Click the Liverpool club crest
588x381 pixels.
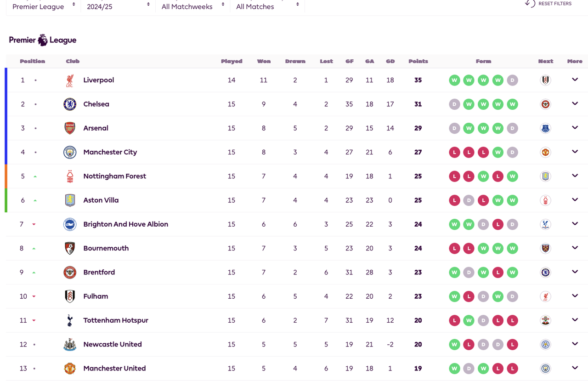[x=70, y=80]
